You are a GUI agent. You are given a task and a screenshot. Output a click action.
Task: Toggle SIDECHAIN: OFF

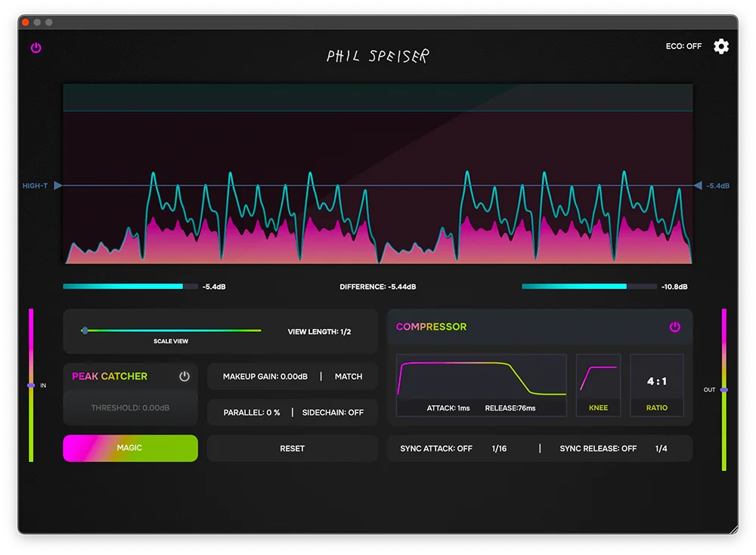pos(333,413)
